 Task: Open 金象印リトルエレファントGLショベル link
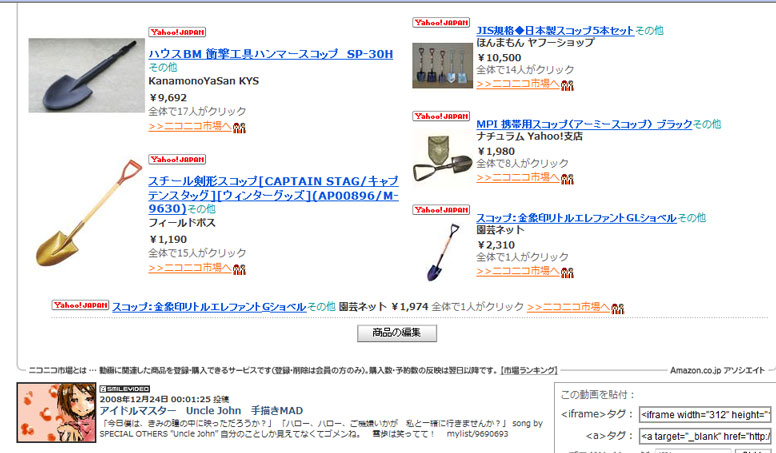point(576,218)
